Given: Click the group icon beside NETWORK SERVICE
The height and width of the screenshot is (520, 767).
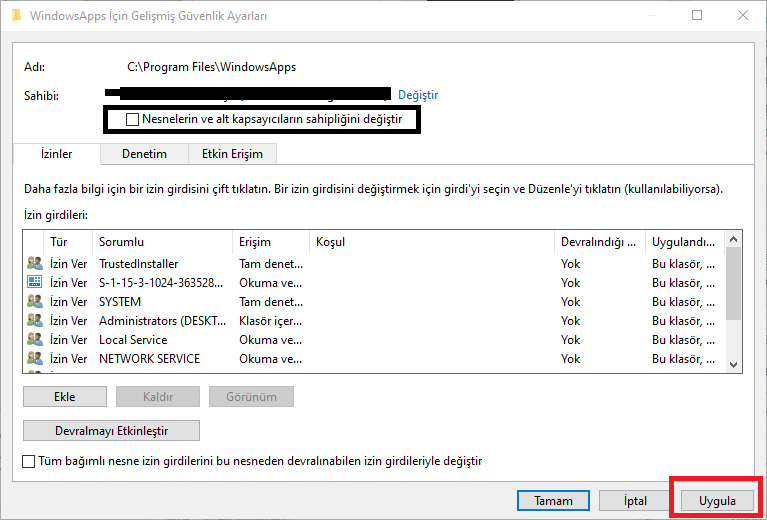Looking at the screenshot, I should tap(35, 359).
